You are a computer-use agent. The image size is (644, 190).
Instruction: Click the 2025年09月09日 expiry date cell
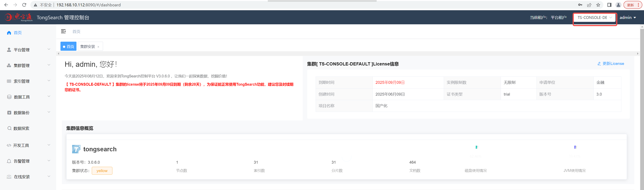pos(408,82)
